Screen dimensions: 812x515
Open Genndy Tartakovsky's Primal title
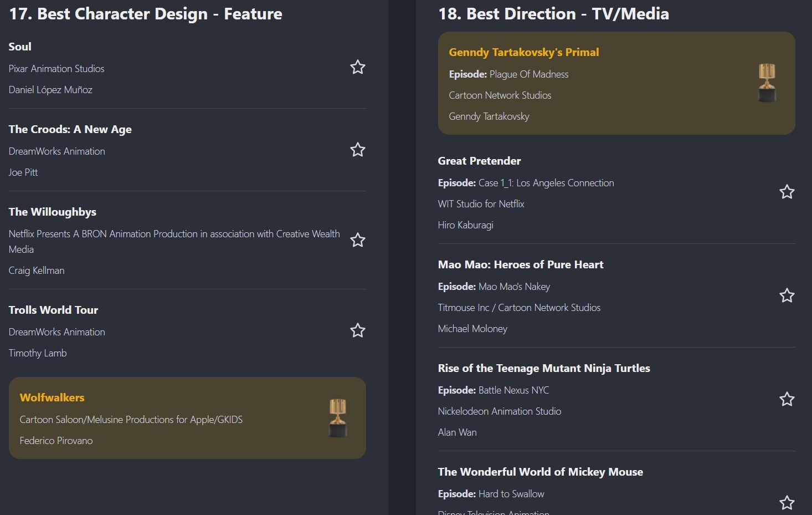[x=523, y=52]
